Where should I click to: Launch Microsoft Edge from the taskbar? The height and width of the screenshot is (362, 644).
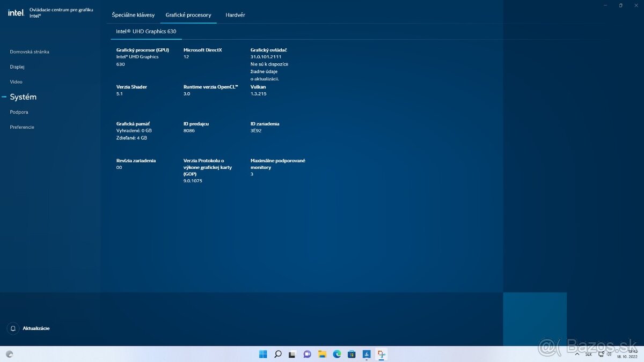coord(337,354)
